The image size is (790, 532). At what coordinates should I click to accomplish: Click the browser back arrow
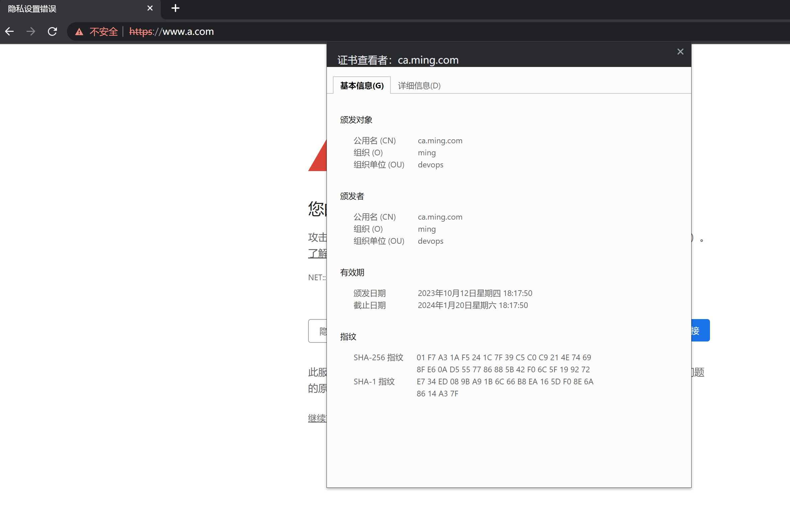tap(9, 31)
